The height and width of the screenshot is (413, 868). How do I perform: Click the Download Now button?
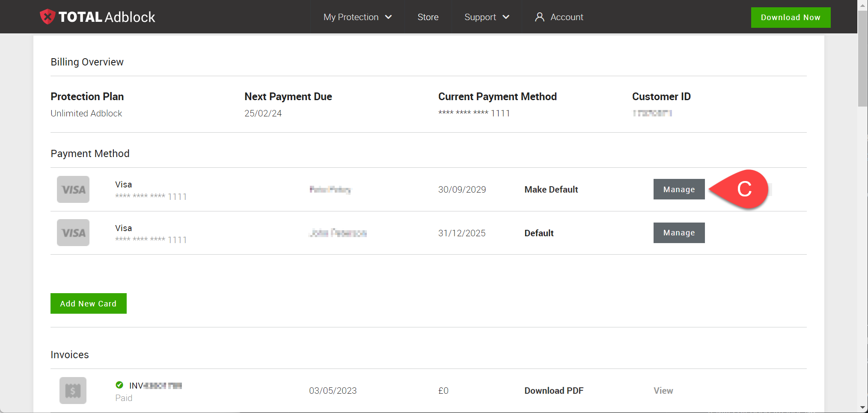791,18
